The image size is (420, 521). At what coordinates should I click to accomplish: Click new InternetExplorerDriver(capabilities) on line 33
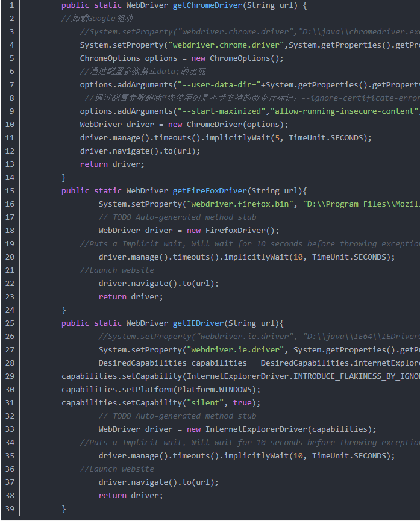click(280, 429)
